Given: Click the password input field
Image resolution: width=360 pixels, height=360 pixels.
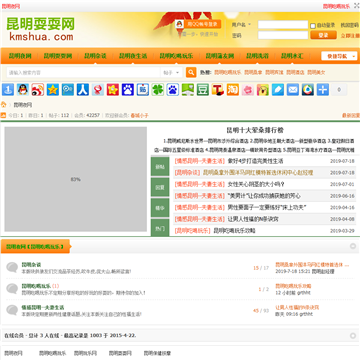Looking at the screenshot, I should (283, 35).
